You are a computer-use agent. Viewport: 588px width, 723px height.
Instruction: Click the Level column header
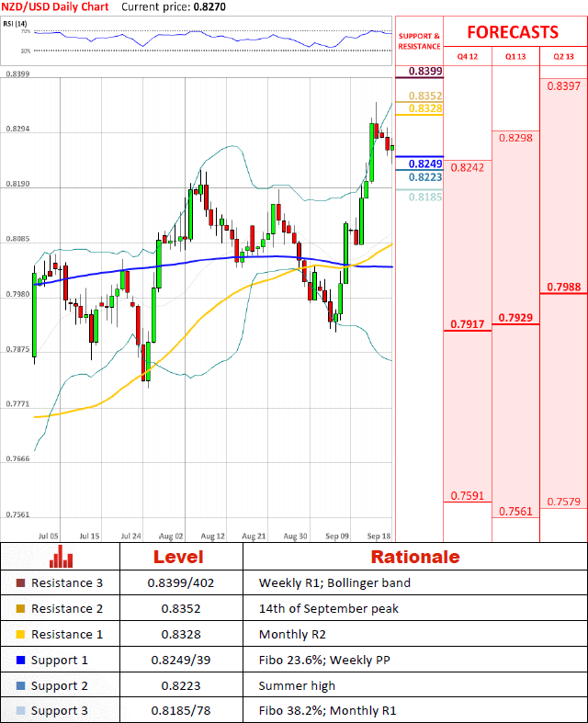178,557
